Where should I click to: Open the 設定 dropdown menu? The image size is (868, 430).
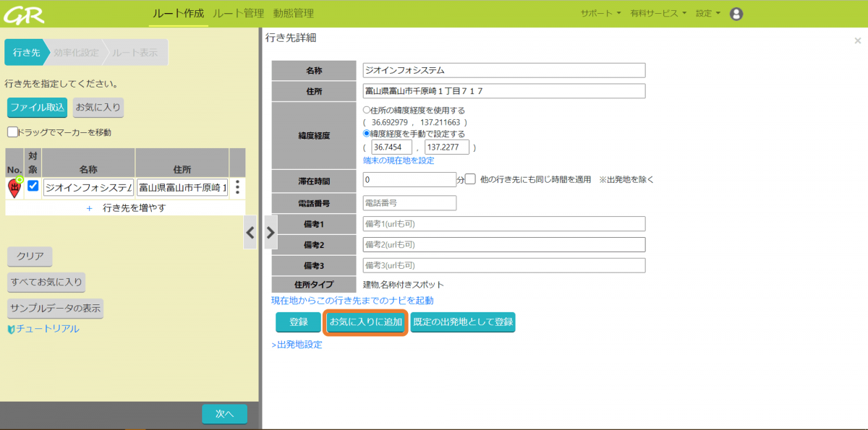[707, 13]
